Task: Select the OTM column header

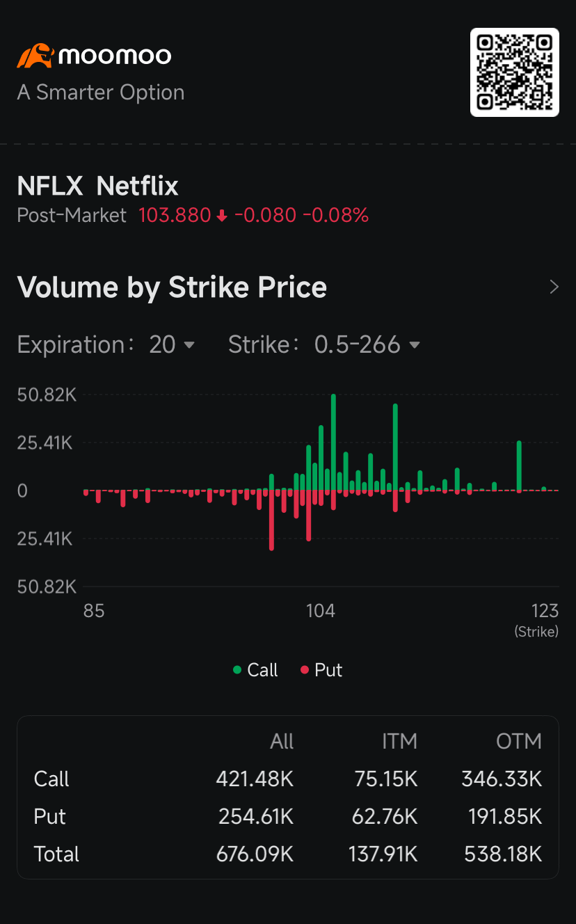Action: [518, 741]
